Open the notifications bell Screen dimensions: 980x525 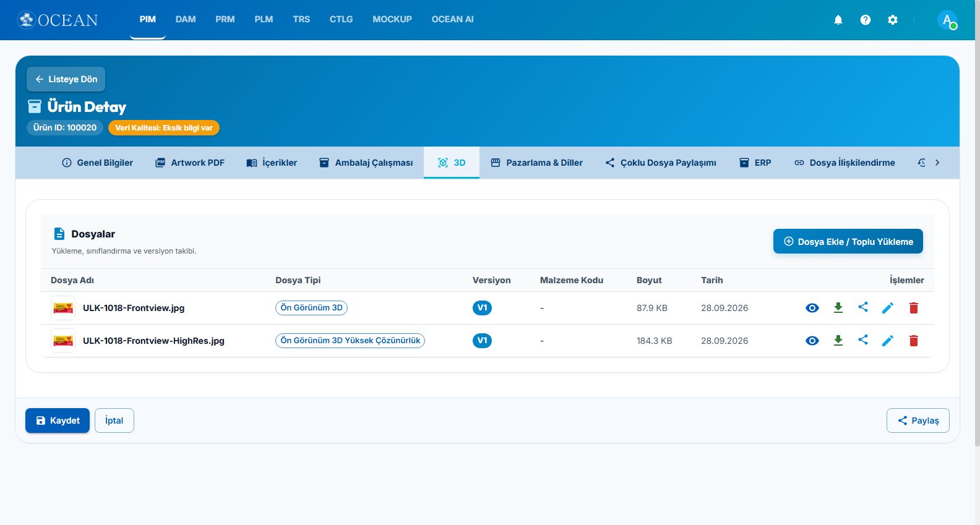coord(838,20)
